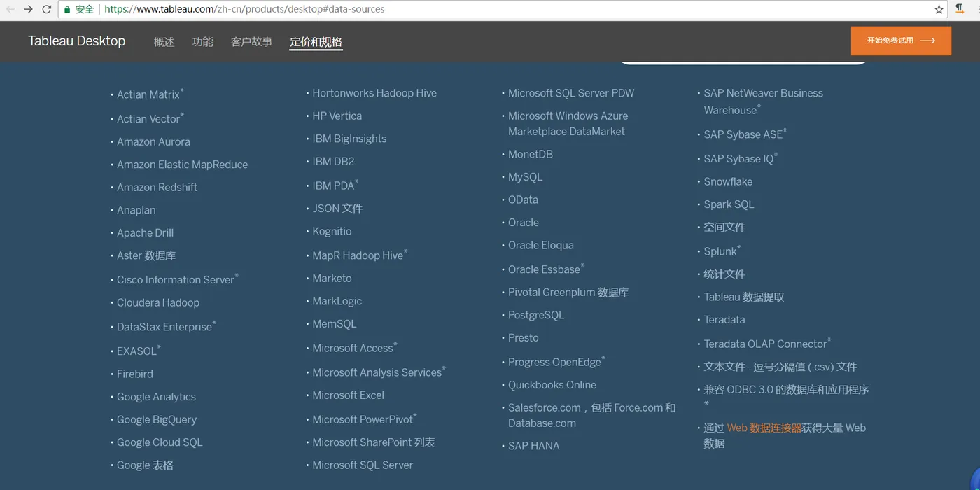
Task: Click Quickbooks Online list entry
Action: tap(552, 385)
